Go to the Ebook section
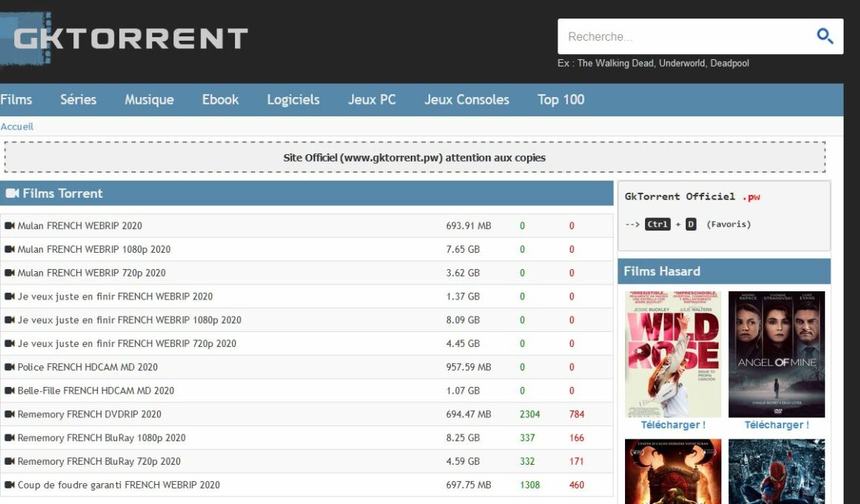 point(220,100)
